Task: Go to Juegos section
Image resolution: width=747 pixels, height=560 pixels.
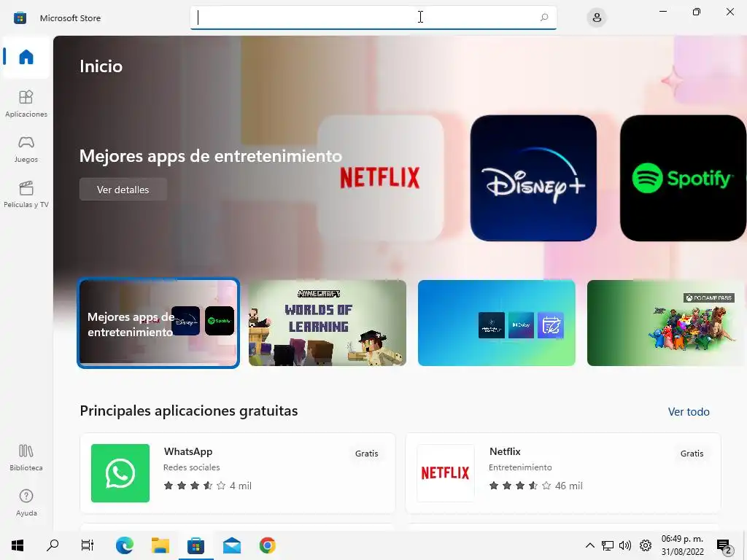Action: (26, 149)
